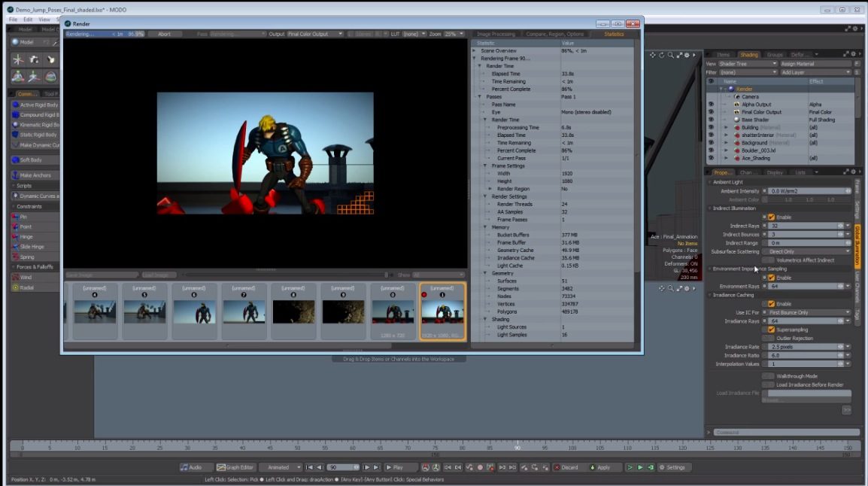Add a Spring constraint
The width and height of the screenshot is (868, 486).
coord(35,257)
